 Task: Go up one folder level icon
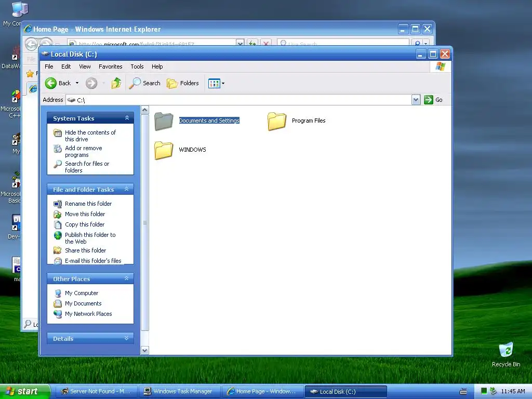[x=116, y=83]
